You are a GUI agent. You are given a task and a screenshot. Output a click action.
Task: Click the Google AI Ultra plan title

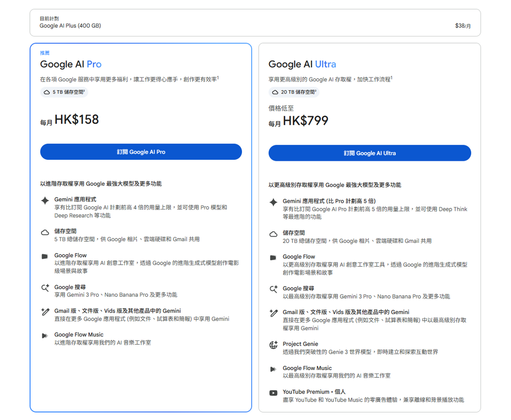pos(302,64)
